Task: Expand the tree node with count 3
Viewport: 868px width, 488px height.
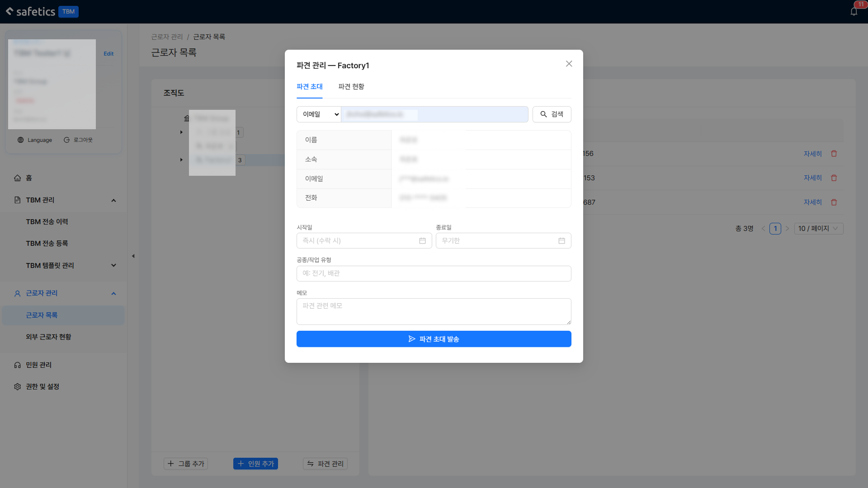Action: pyautogui.click(x=181, y=160)
